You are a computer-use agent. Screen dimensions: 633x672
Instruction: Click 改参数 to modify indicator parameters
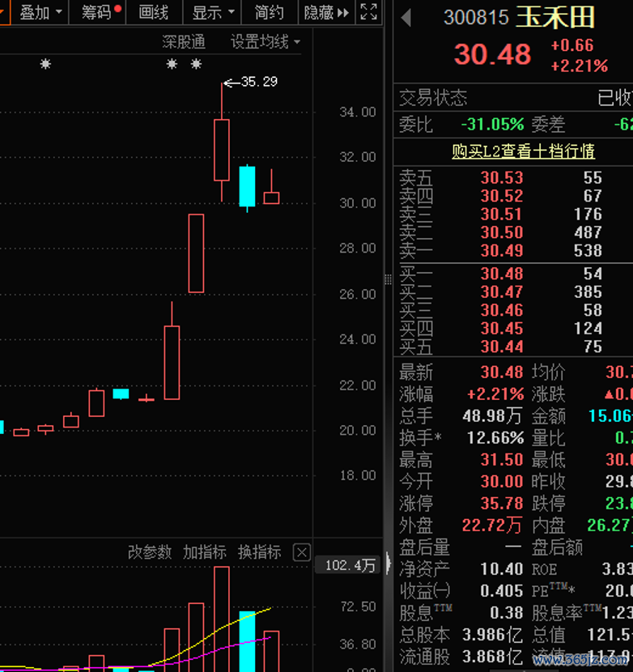[x=150, y=552]
